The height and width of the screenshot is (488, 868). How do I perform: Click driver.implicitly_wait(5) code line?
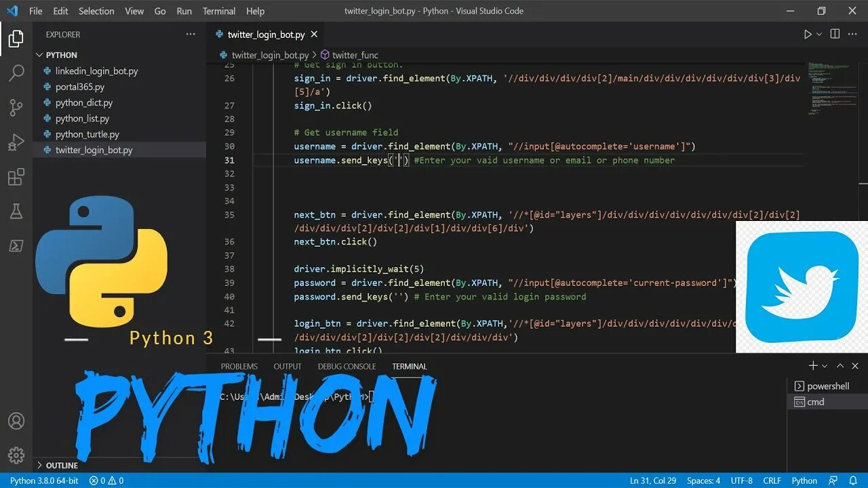359,269
